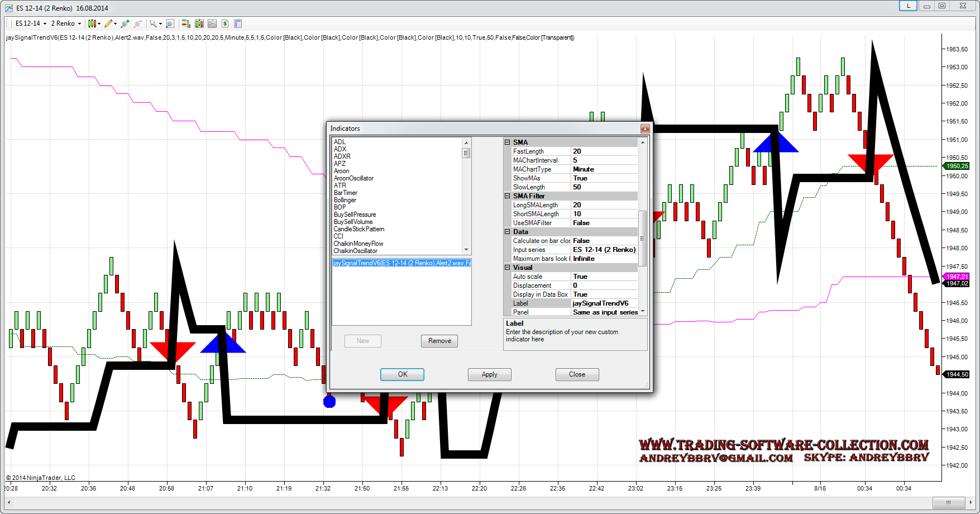Open the Data Box magnifier icon
Image resolution: width=980 pixels, height=514 pixels.
click(170, 23)
